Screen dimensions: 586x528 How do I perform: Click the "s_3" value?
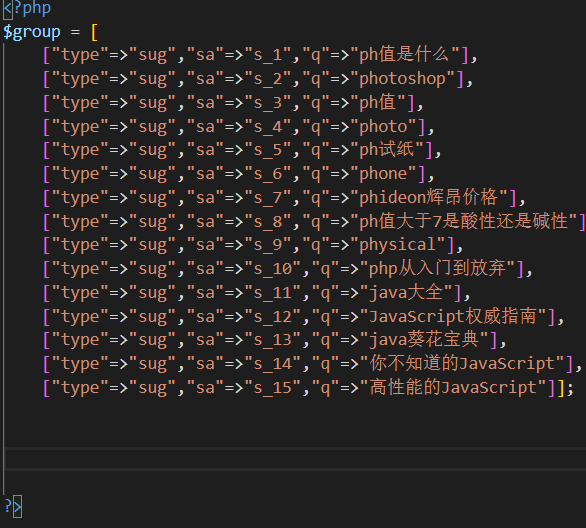pos(268,103)
